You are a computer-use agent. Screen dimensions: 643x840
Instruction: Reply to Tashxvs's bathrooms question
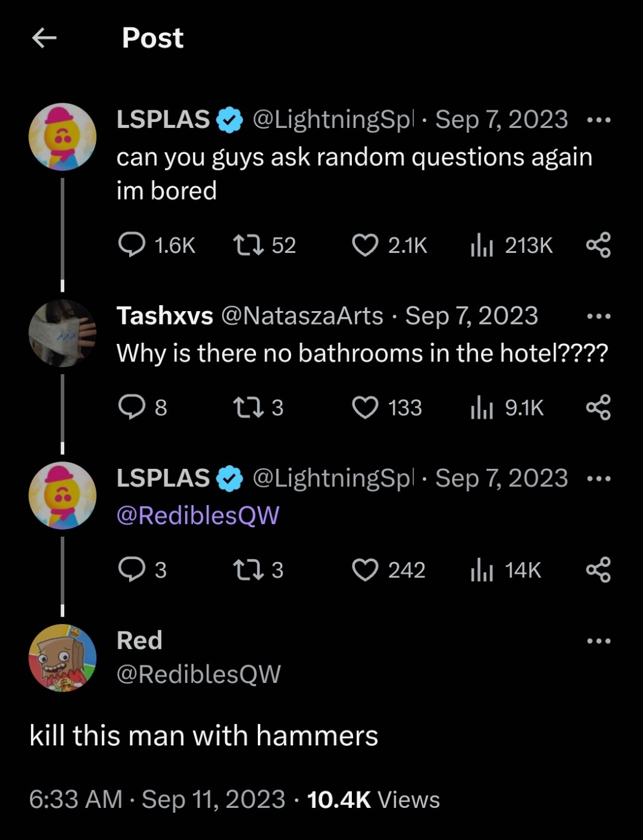(132, 408)
